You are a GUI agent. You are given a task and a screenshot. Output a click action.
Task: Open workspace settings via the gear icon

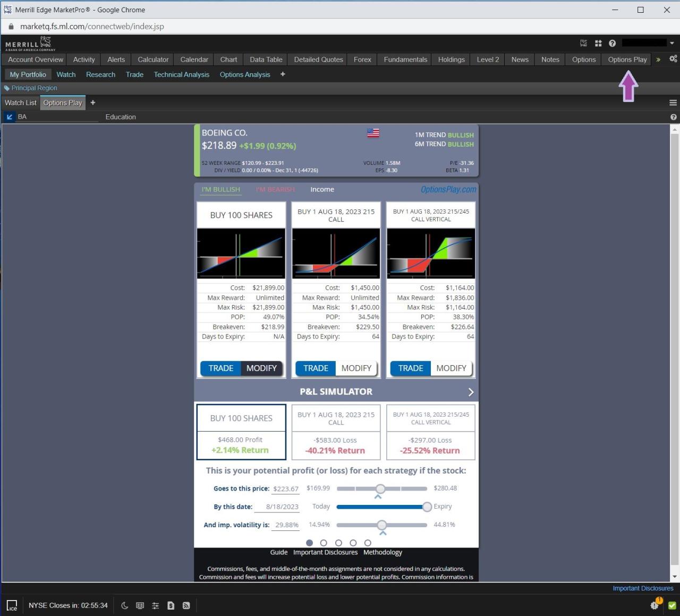(x=673, y=60)
